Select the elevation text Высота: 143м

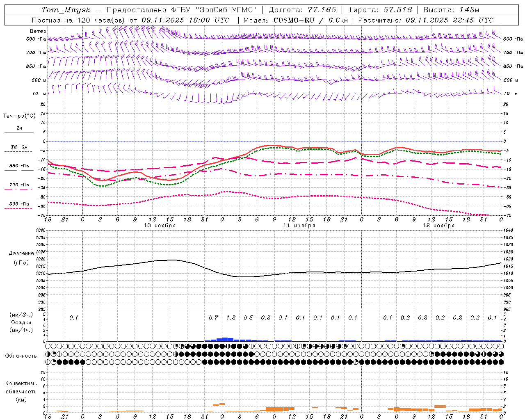pos(451,10)
